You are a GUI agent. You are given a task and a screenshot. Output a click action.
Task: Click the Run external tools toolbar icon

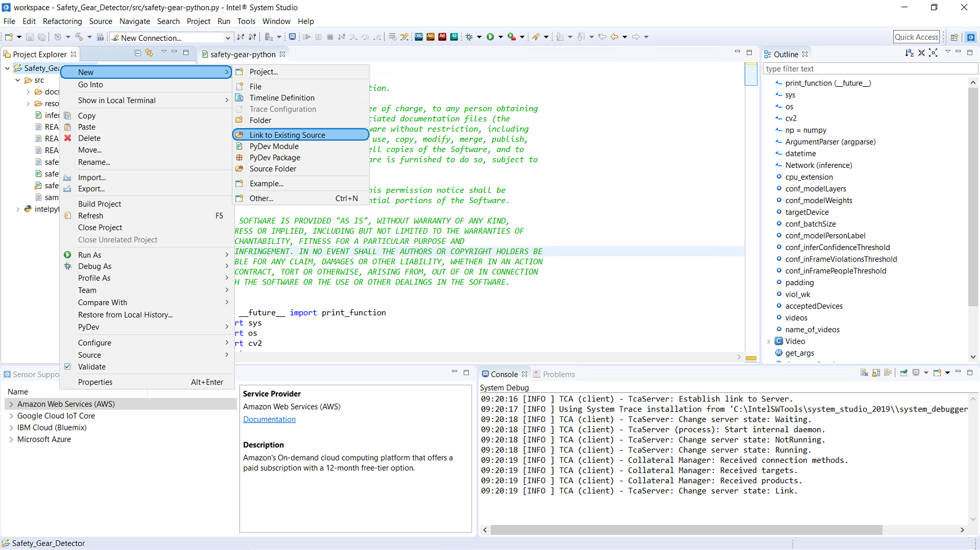click(x=511, y=37)
